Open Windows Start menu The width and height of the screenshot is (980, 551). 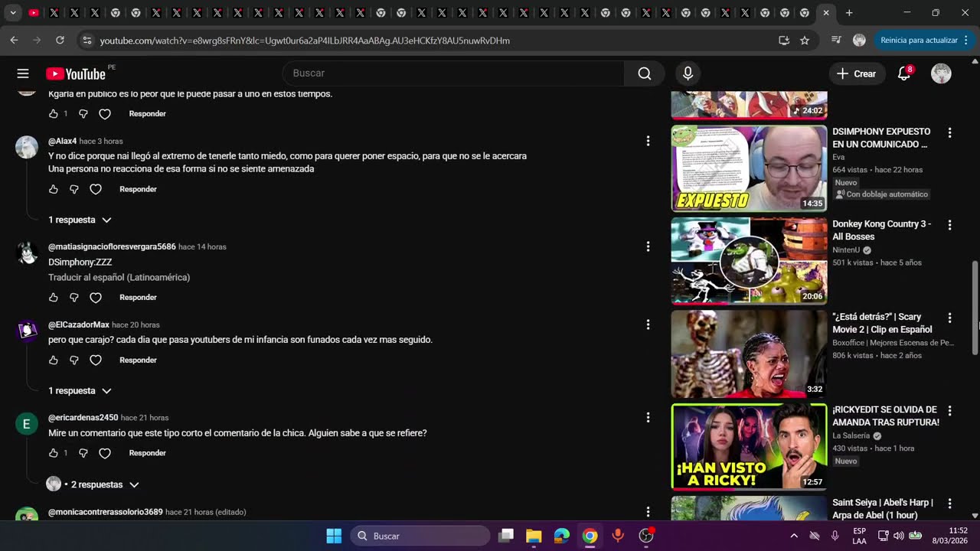(x=334, y=536)
